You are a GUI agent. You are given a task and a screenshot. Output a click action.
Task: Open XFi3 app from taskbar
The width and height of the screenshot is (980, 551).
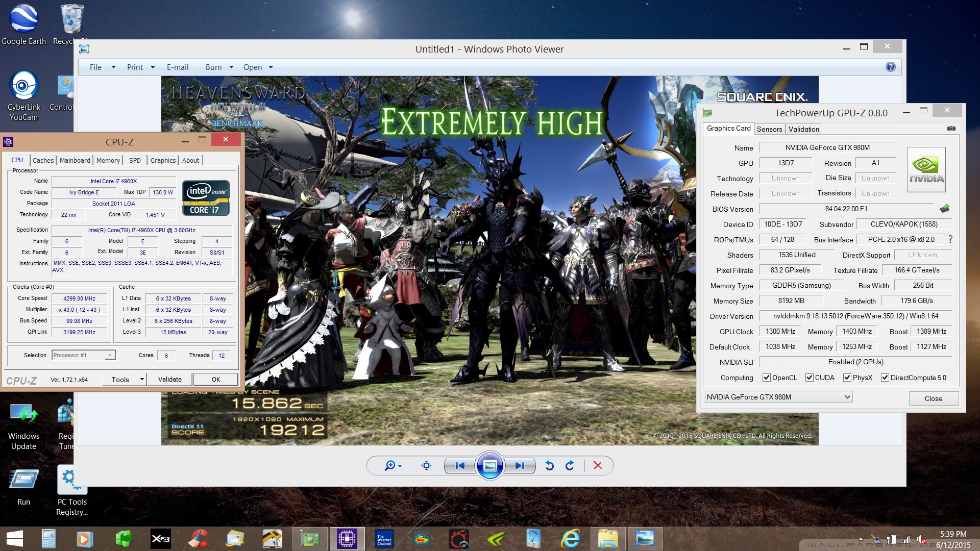[161, 539]
